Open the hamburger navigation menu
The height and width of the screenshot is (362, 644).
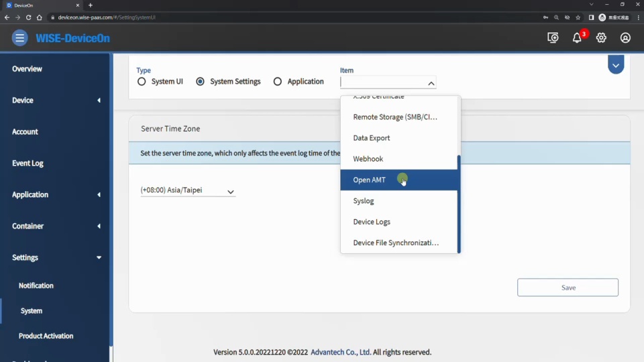point(19,38)
